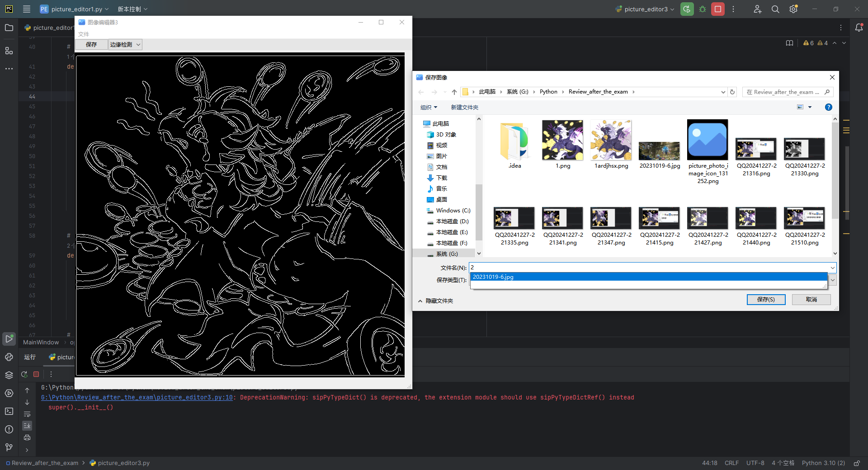Open the Problems tool window icon
This screenshot has width=868, height=470.
(9, 429)
